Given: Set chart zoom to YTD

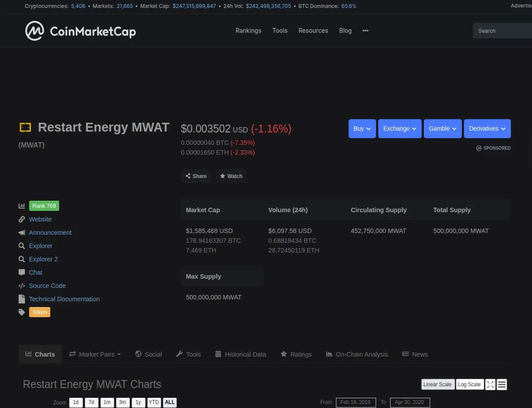Looking at the screenshot, I should click(x=154, y=402).
